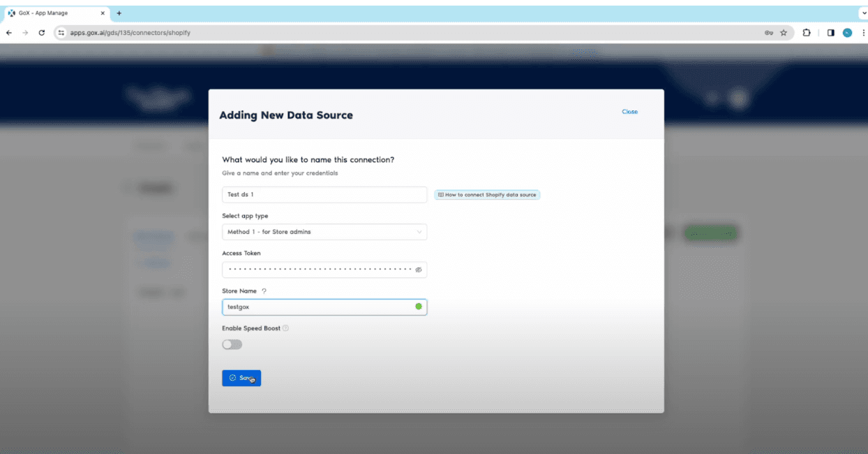Open How to connect Shopify data source
Image resolution: width=868 pixels, height=454 pixels.
[487, 195]
